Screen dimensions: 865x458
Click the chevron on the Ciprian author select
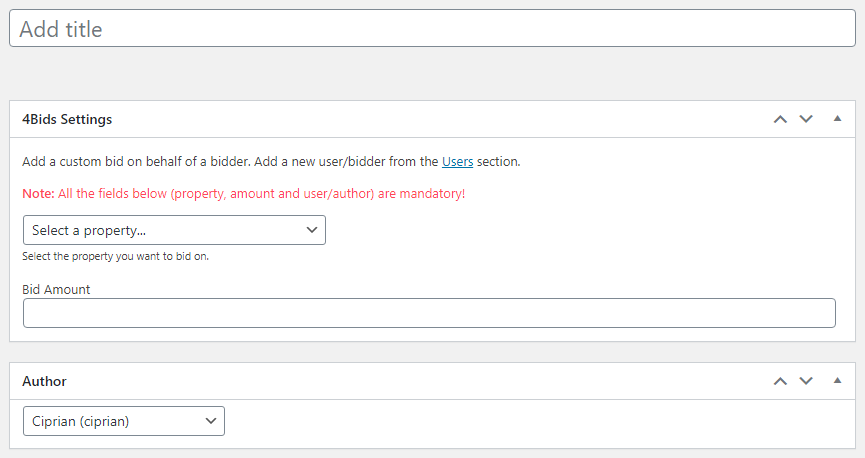[211, 421]
